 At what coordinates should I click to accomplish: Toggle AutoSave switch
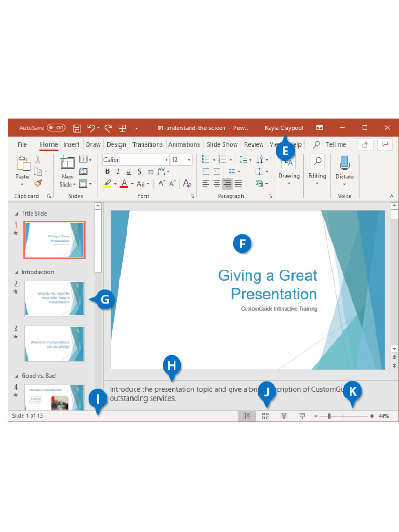point(56,128)
